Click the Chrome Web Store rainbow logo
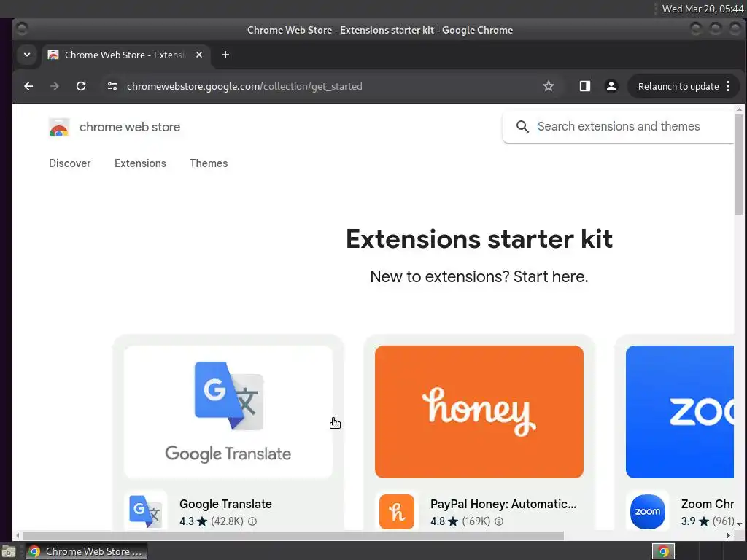 (x=59, y=127)
